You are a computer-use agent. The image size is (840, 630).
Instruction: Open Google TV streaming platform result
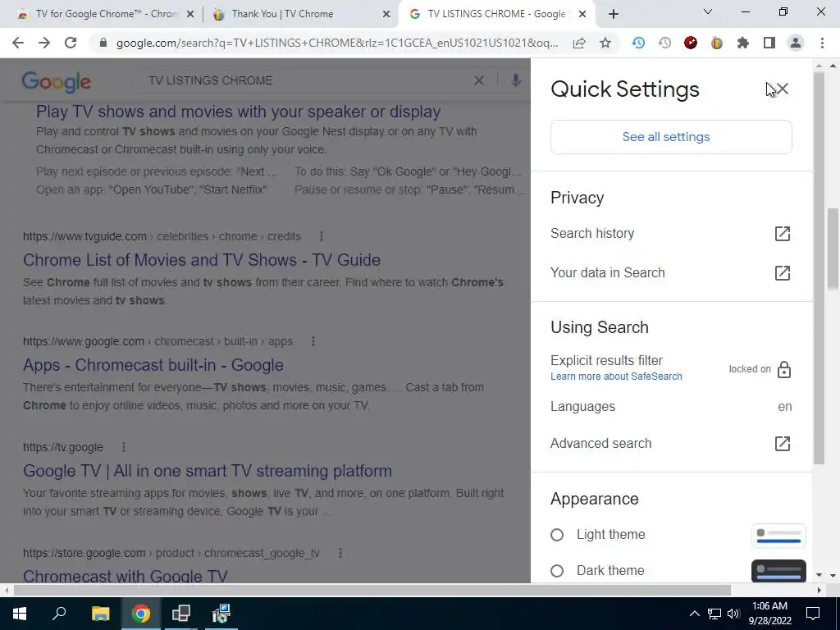tap(208, 471)
